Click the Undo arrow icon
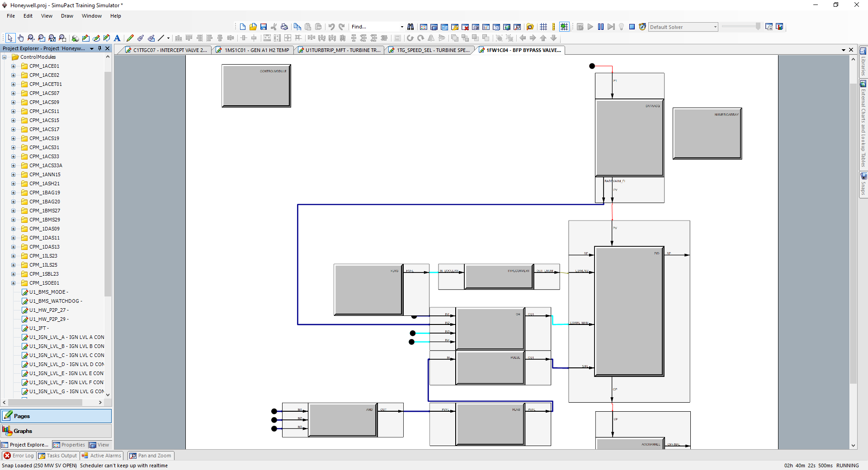This screenshot has height=470, width=868. 331,27
